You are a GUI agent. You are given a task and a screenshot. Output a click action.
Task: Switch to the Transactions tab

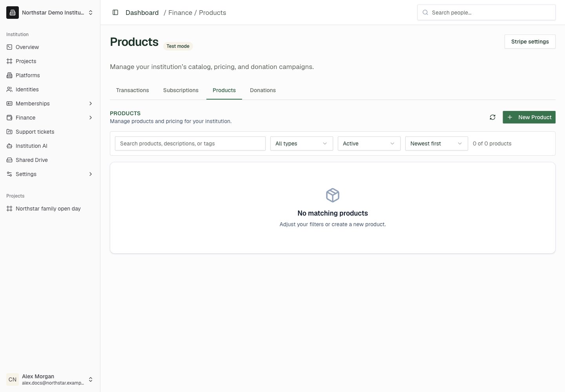(133, 90)
